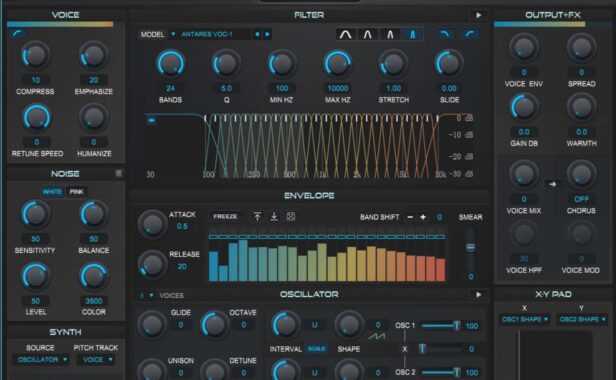616x380 pixels.
Task: Open the PITCH TRACK Voice dropdown
Action: tap(97, 360)
